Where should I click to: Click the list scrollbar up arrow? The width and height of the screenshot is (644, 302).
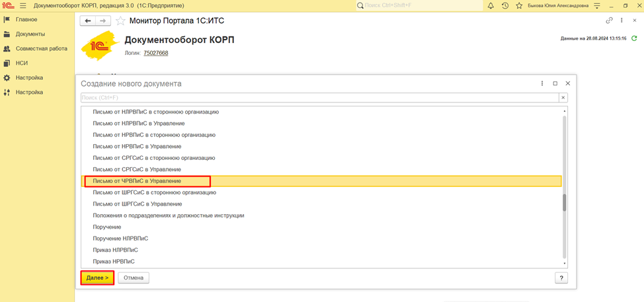tap(564, 111)
